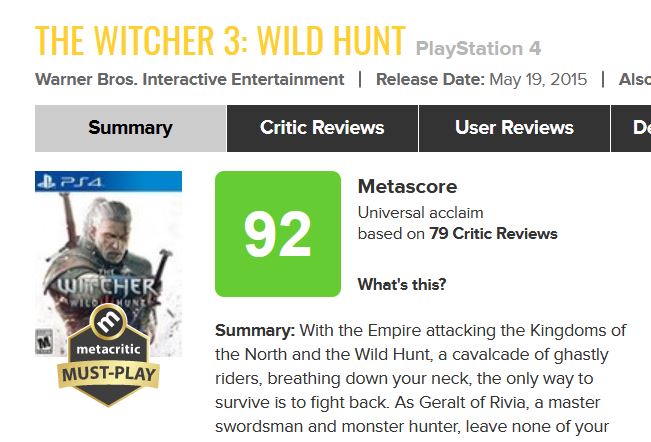651x442 pixels.
Task: Click The Witcher 3: Wild Hunt title
Action: [220, 39]
